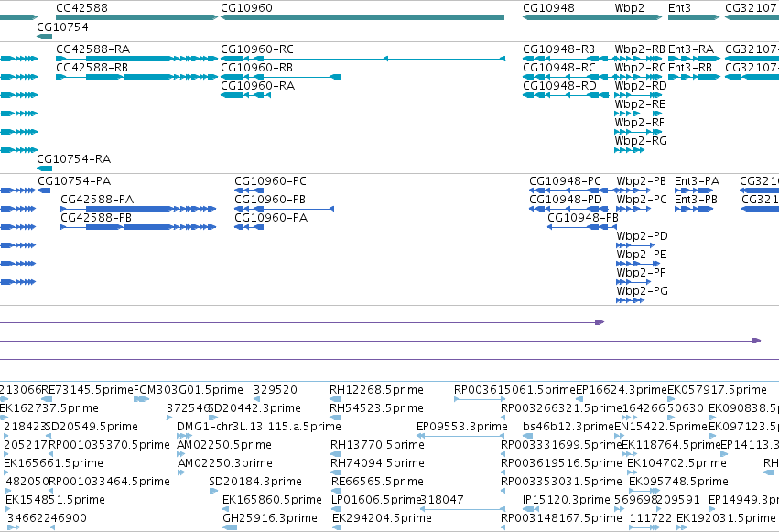
Task: Select the Ent3 gene label
Action: [x=679, y=8]
